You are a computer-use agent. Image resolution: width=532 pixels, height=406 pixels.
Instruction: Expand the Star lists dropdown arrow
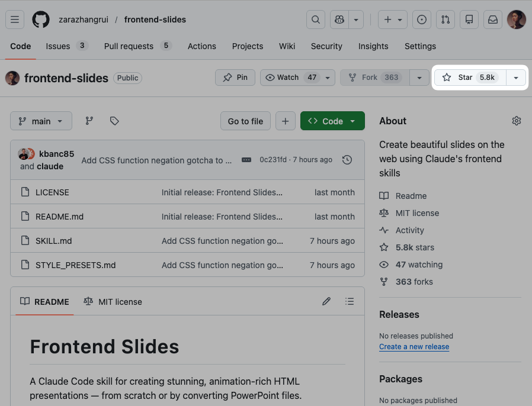point(516,78)
